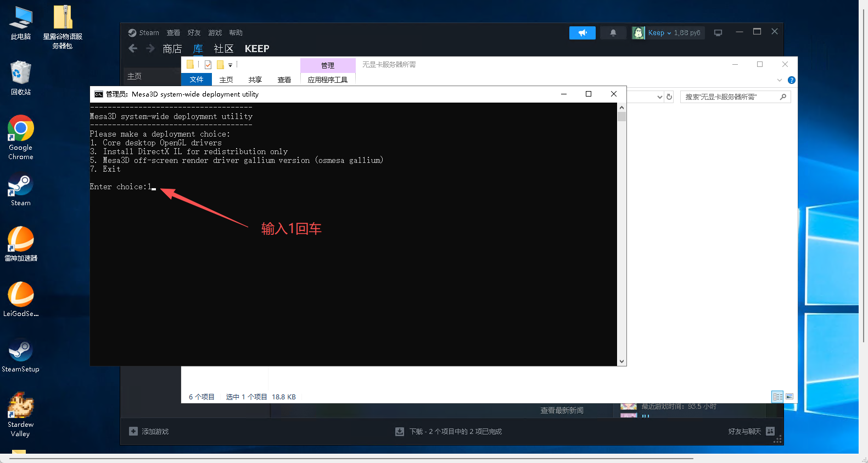Switch Explorer to details view layout

coord(777,397)
